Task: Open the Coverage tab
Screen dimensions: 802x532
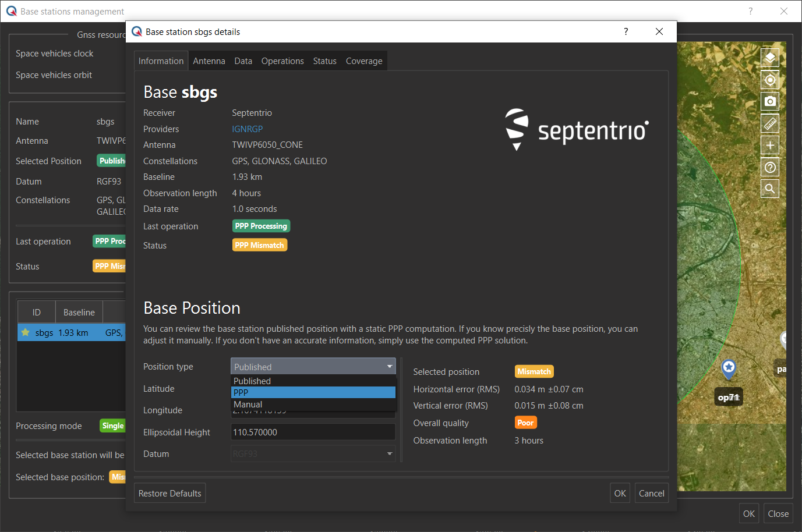Action: (363, 61)
